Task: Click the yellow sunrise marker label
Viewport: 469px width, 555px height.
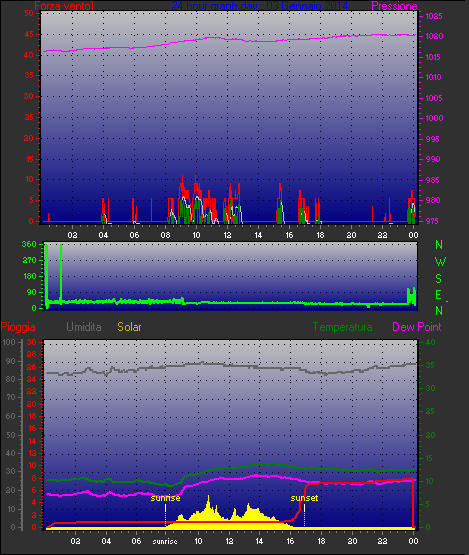Action: [165, 498]
